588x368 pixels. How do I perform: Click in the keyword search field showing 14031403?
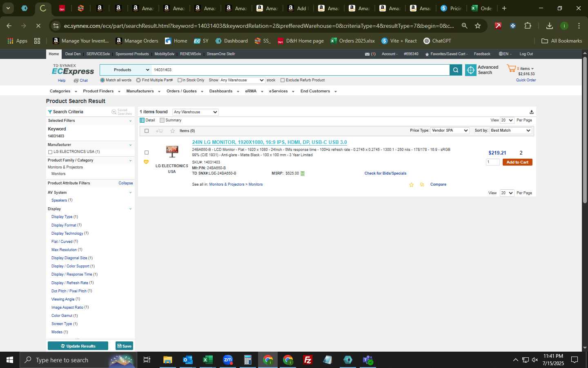301,70
